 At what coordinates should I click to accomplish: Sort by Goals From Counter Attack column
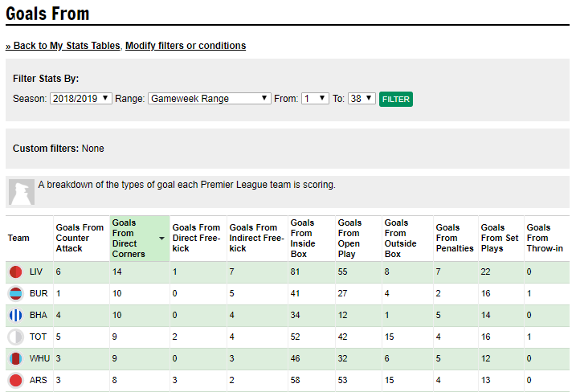click(80, 238)
